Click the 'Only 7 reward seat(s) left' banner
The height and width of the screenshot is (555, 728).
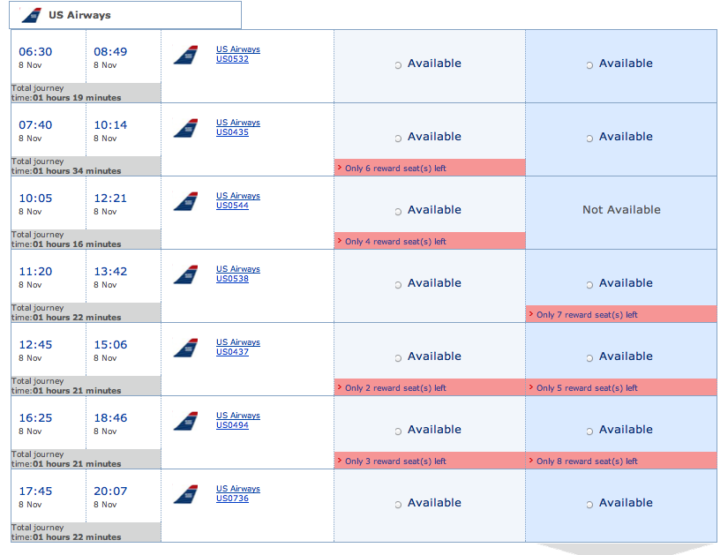tap(621, 314)
